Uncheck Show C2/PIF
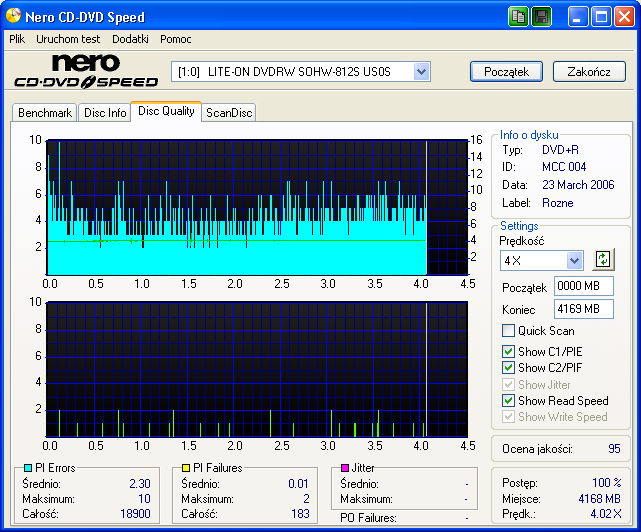Viewport: 641px width, 532px height. (x=508, y=368)
